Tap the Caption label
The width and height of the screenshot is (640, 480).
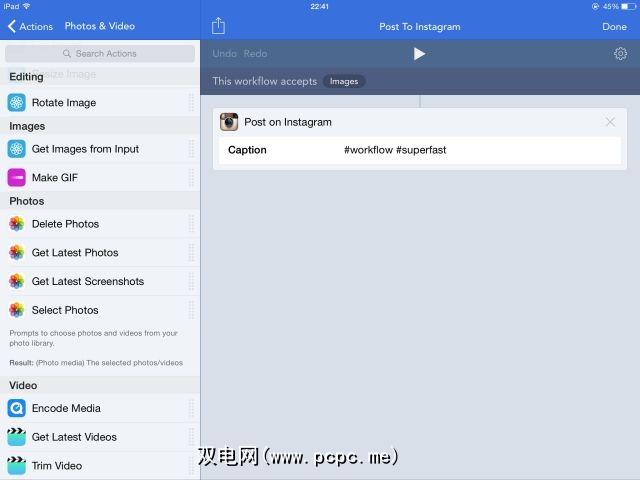(247, 150)
